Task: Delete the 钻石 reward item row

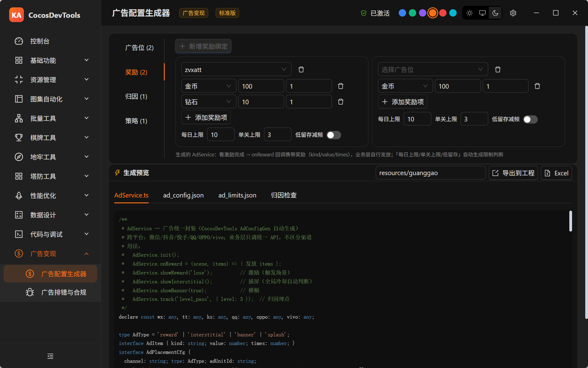Action: [341, 102]
